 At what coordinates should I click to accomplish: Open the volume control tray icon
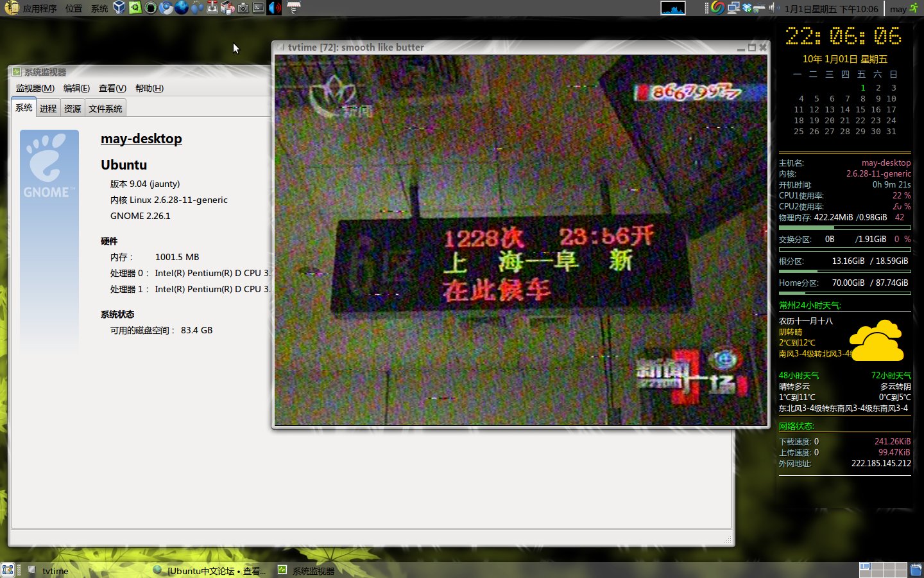[774, 8]
